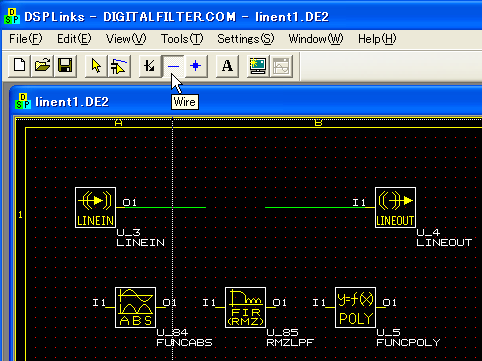
Task: Select the LINEIN block on the canvas
Action: [96, 207]
